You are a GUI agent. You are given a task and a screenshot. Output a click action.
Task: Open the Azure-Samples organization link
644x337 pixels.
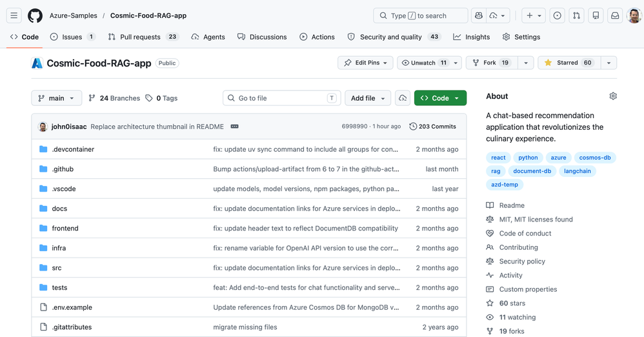click(74, 15)
